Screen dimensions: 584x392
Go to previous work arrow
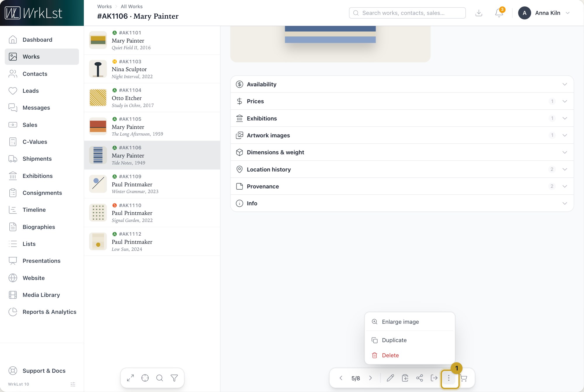tap(341, 378)
